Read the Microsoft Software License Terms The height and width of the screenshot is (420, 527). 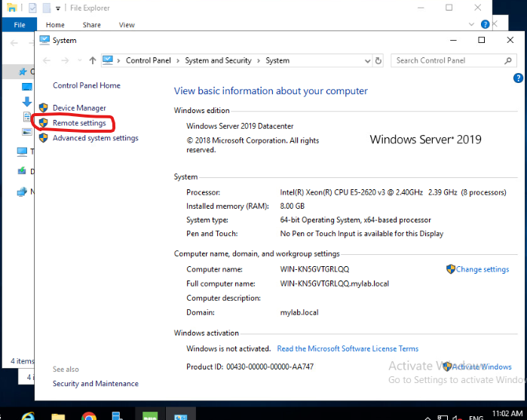348,348
